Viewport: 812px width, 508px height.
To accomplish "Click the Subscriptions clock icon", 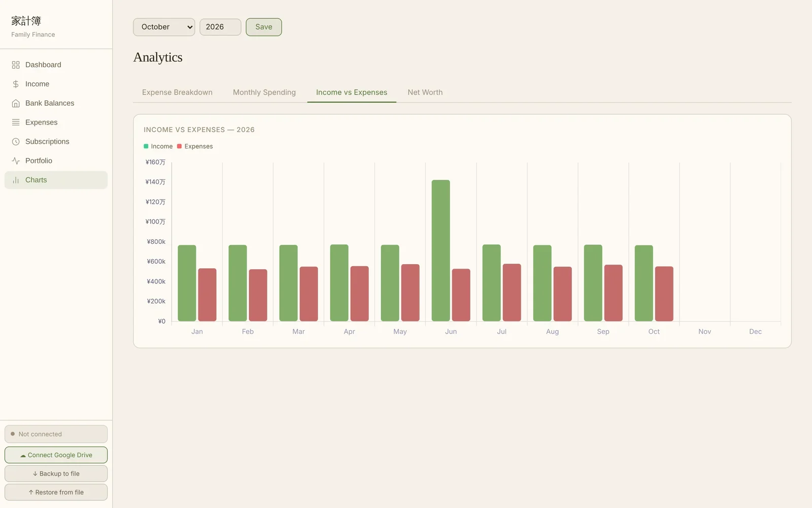I will click(x=16, y=142).
